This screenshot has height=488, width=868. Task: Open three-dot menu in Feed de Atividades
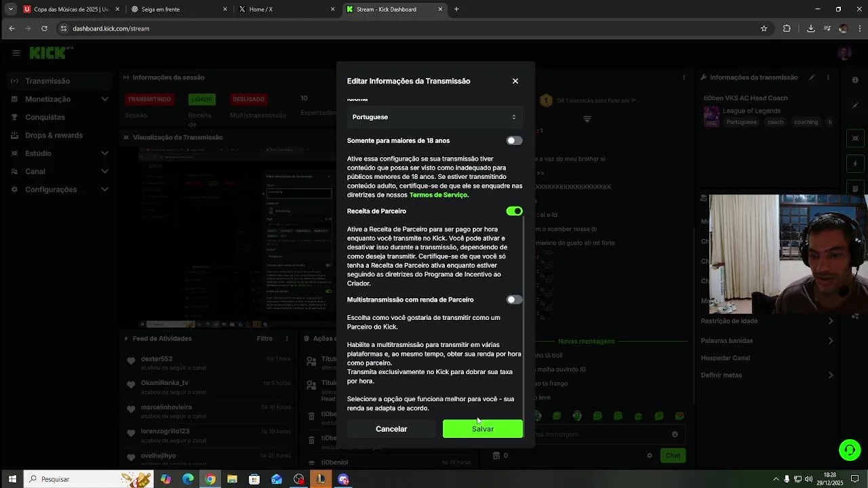coord(287,339)
